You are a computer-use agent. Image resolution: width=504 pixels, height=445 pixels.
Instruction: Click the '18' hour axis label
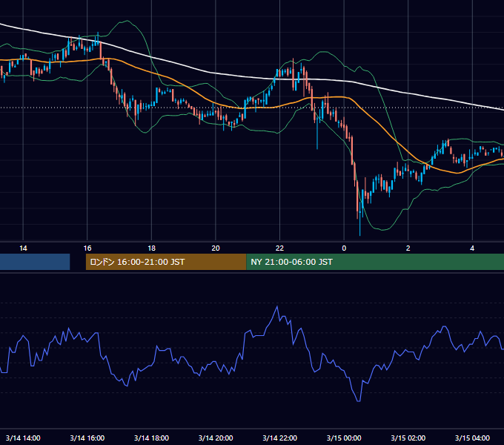tap(151, 248)
